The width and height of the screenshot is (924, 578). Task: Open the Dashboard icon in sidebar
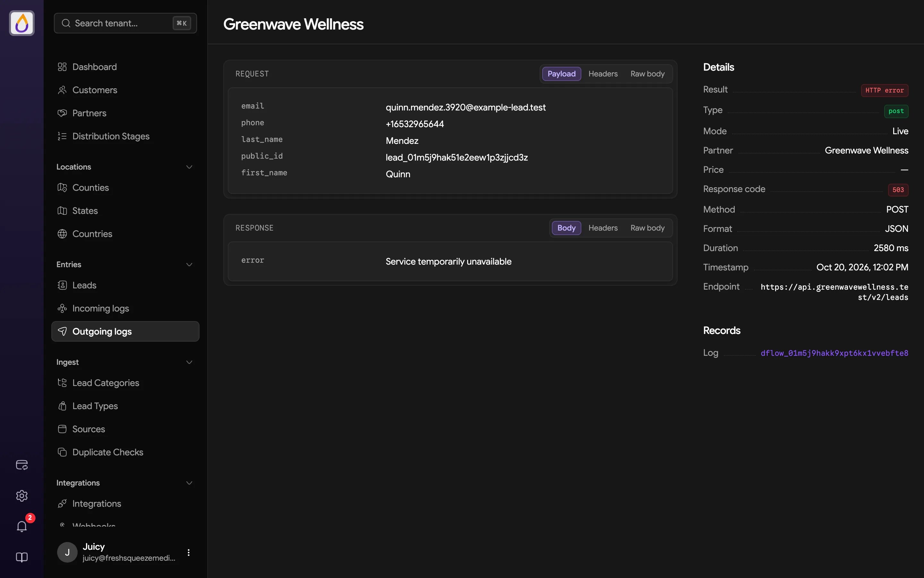pos(62,67)
